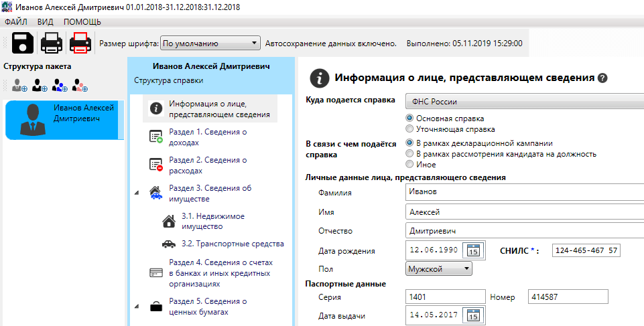This screenshot has height=326, width=644.
Task: Open the Куда подается справка combo box
Action: [x=525, y=102]
